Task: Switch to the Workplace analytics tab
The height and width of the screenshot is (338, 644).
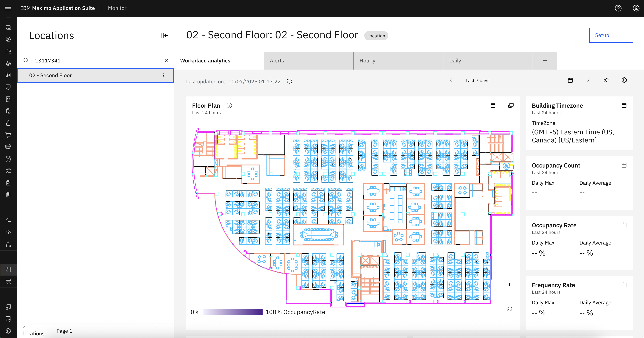Action: point(219,61)
